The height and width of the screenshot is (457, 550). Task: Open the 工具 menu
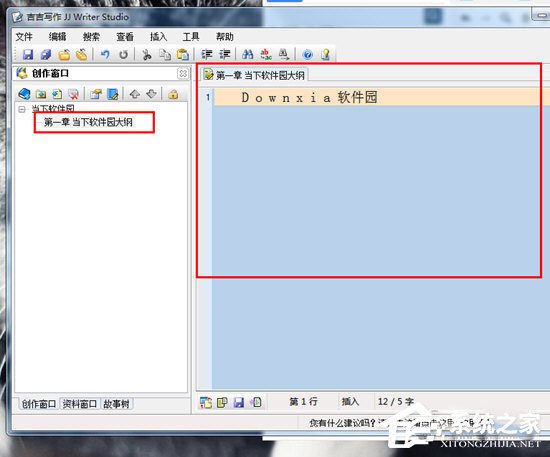191,37
